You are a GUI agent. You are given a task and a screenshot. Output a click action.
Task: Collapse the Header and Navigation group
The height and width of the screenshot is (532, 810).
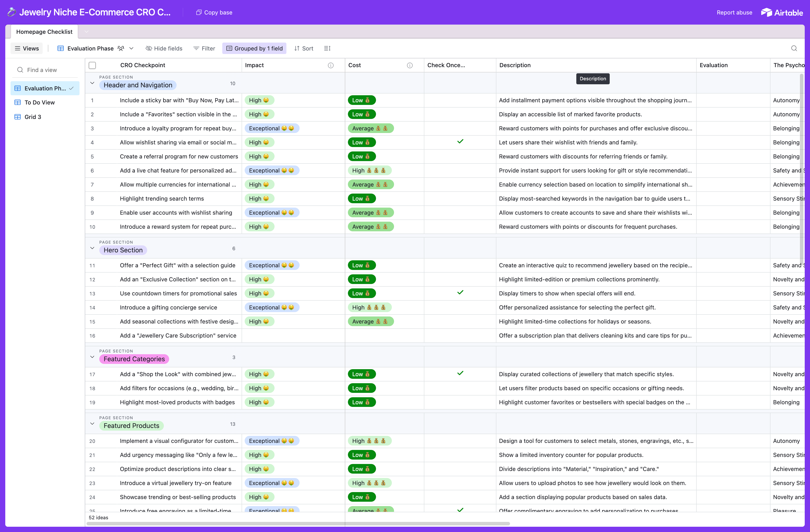coord(92,83)
